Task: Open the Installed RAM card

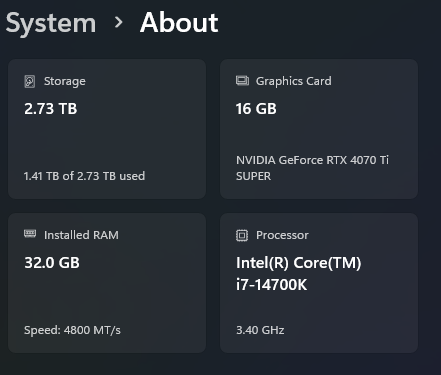Action: click(x=107, y=283)
